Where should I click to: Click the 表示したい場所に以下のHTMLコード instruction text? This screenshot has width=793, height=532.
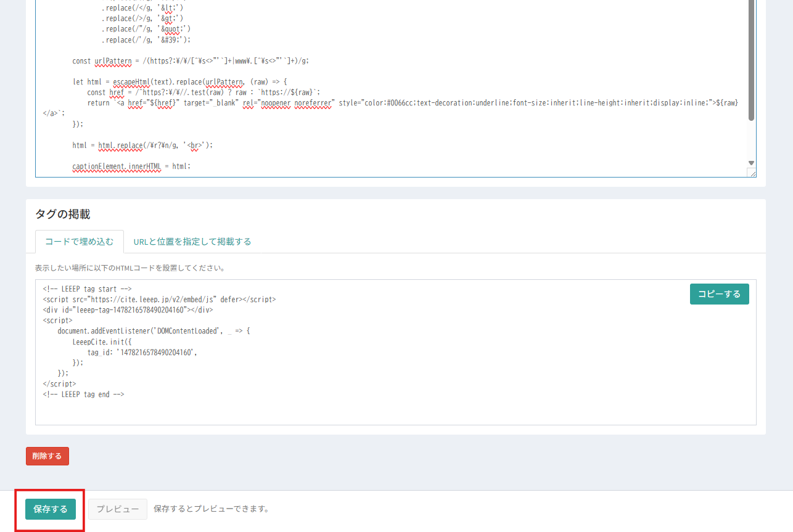click(x=130, y=268)
